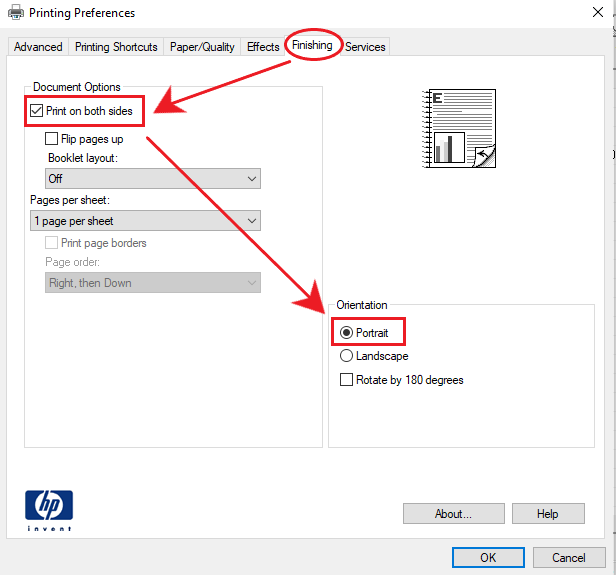
Task: Click the About... button
Action: pos(453,514)
